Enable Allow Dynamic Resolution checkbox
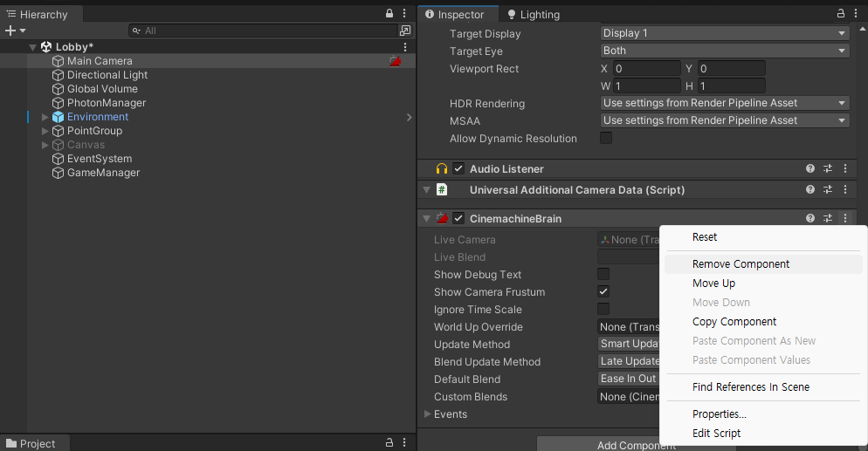The height and width of the screenshot is (451, 868). pos(606,138)
